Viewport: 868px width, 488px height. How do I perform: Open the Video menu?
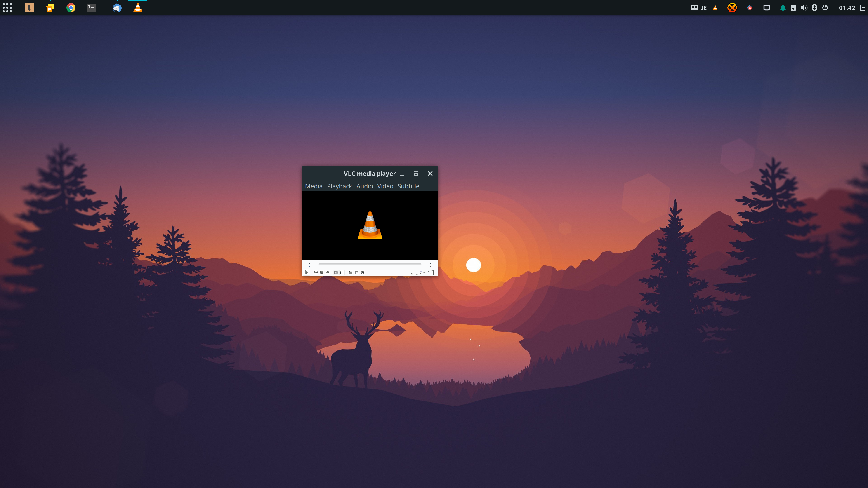tap(385, 186)
